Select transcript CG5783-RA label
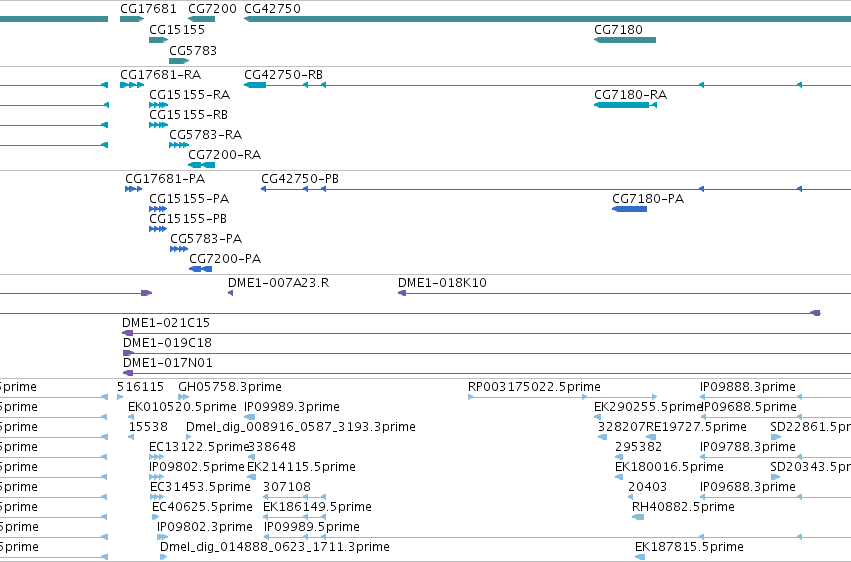The height and width of the screenshot is (562, 851). coord(206,135)
